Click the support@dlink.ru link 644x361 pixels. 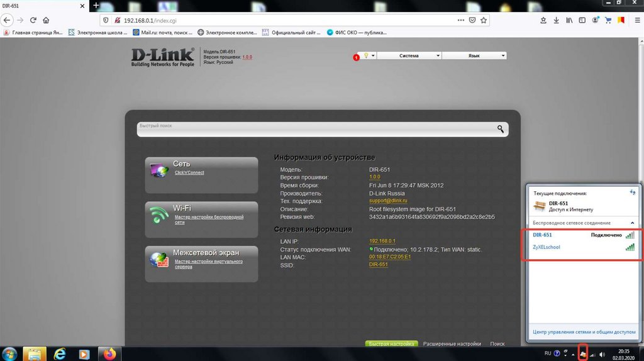click(388, 201)
